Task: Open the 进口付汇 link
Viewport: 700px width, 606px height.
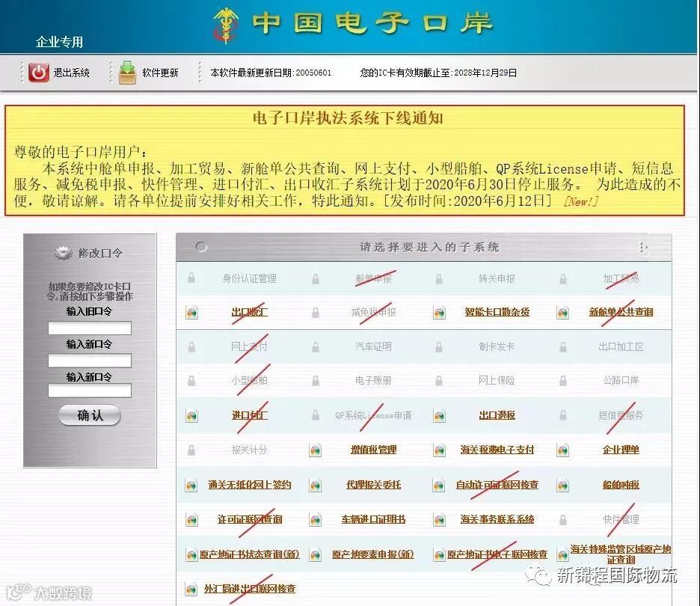Action: [250, 415]
